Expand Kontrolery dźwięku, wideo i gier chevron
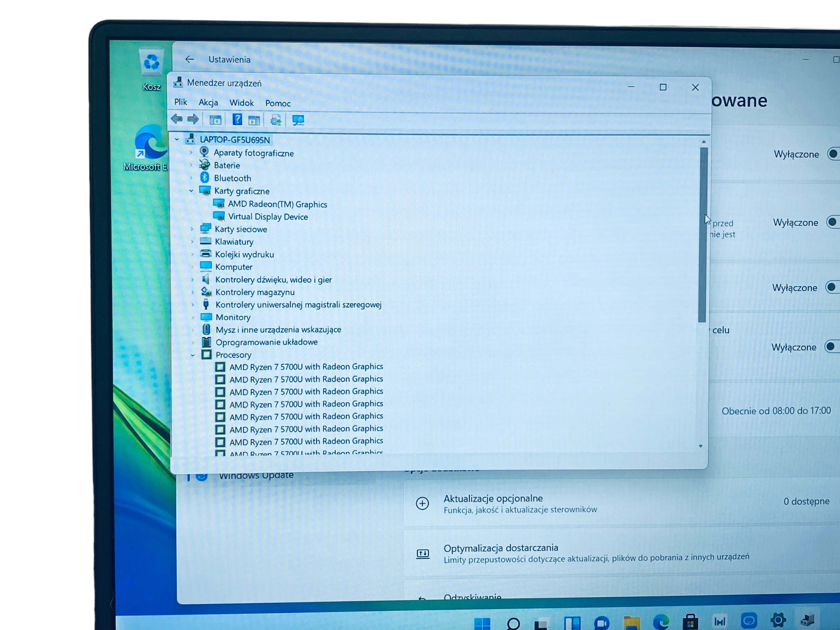This screenshot has width=840, height=630. (192, 280)
